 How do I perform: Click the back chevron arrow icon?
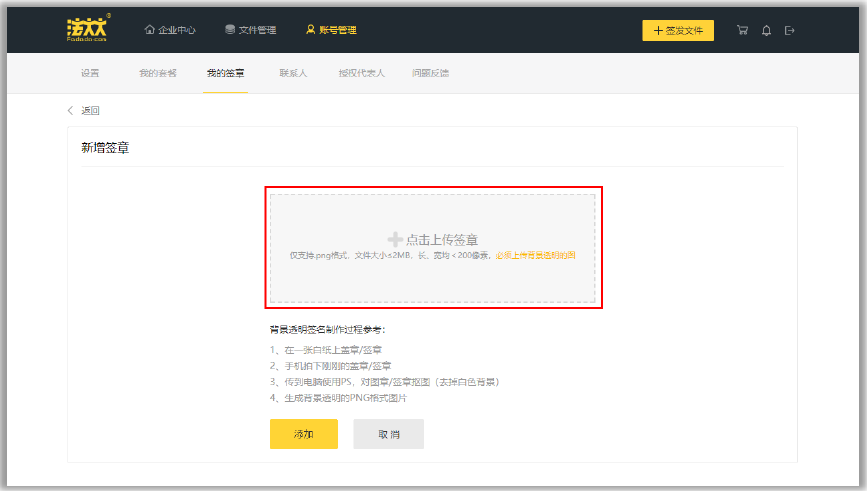click(70, 111)
